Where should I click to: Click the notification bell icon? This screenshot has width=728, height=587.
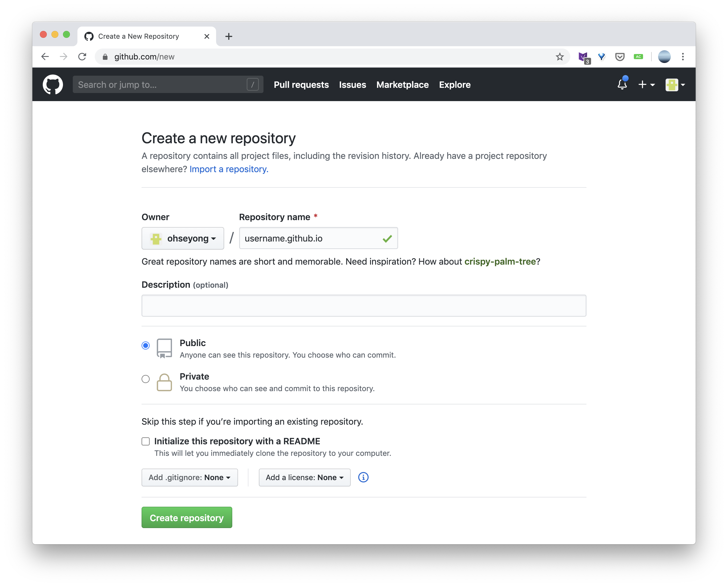tap(622, 84)
